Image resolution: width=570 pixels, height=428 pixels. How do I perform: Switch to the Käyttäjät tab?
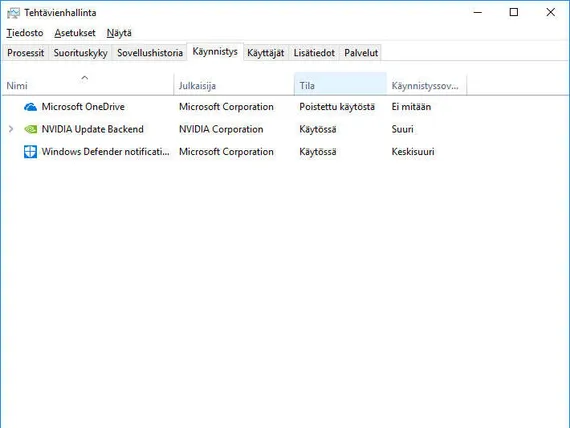[x=266, y=53]
